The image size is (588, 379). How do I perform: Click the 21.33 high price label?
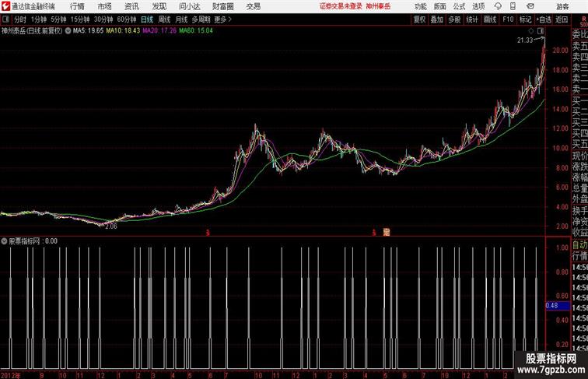pos(525,40)
